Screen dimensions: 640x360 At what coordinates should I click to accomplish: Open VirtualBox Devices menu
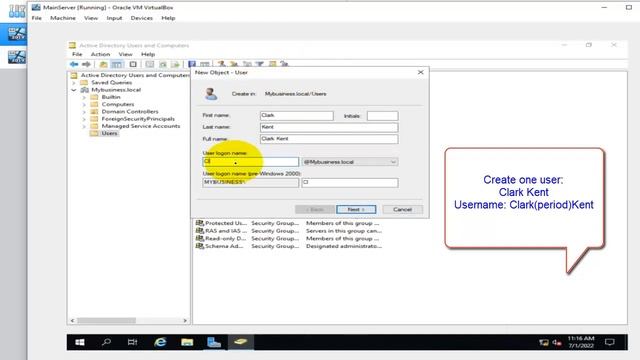tap(142, 18)
